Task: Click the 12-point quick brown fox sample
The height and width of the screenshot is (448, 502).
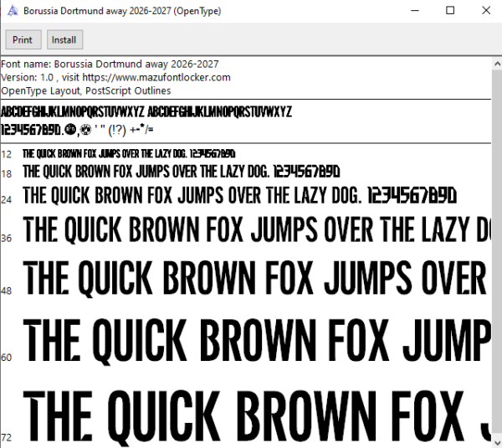Action: pos(129,154)
